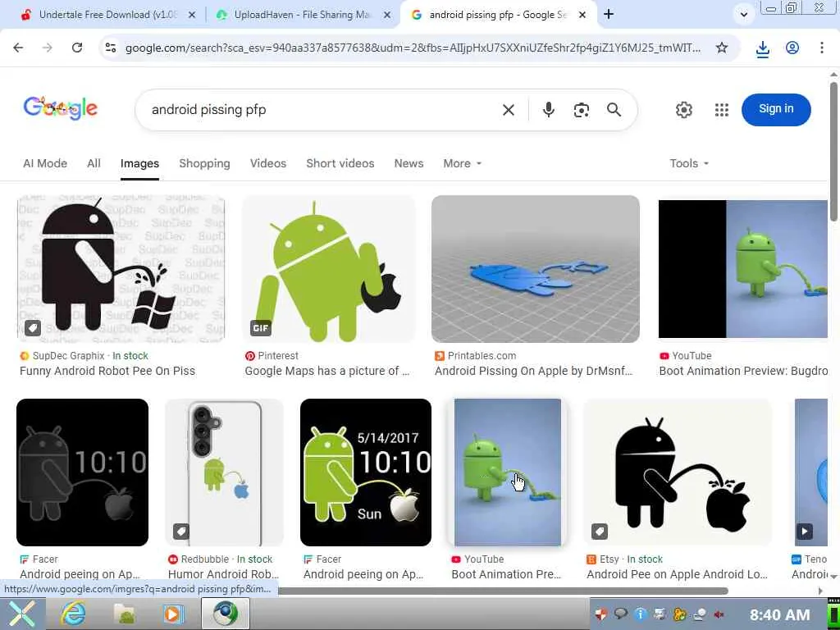The image size is (840, 630).
Task: Switch to the News tab
Action: click(x=409, y=163)
